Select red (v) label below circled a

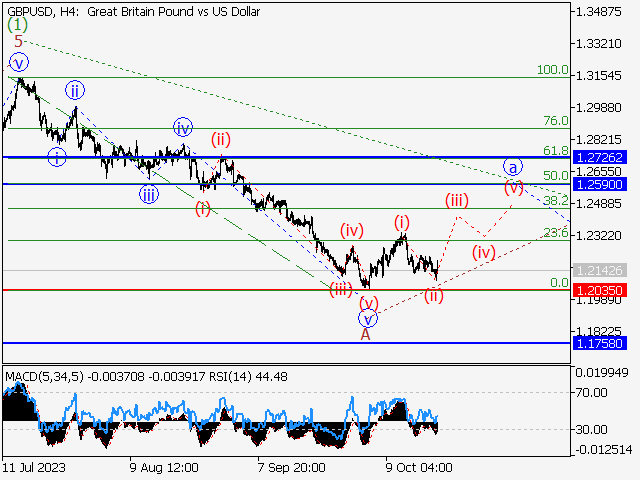coord(513,187)
